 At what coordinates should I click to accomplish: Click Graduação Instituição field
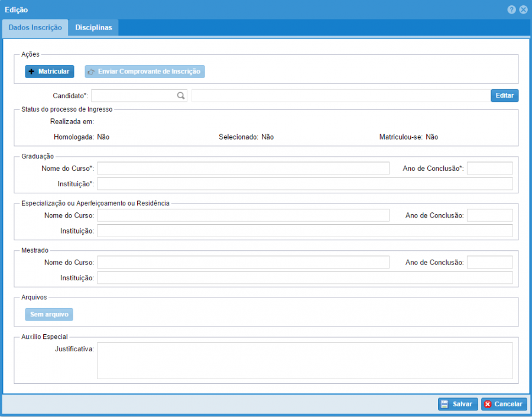304,184
